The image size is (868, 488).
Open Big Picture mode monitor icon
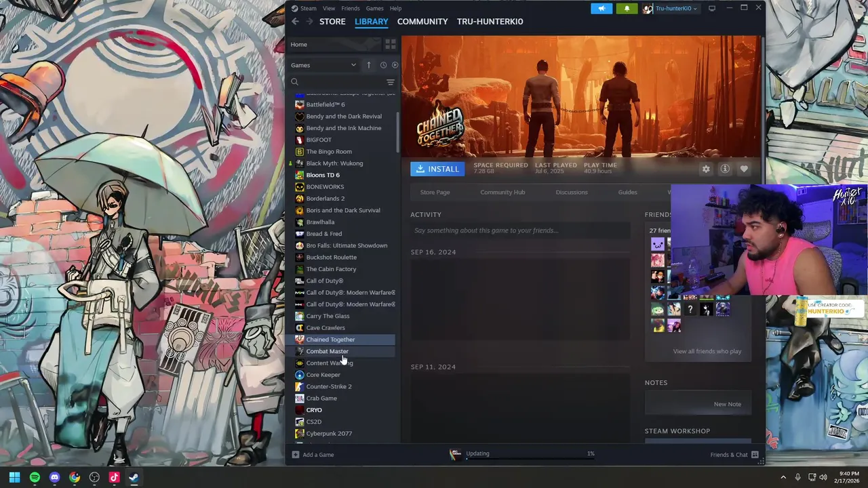(712, 8)
